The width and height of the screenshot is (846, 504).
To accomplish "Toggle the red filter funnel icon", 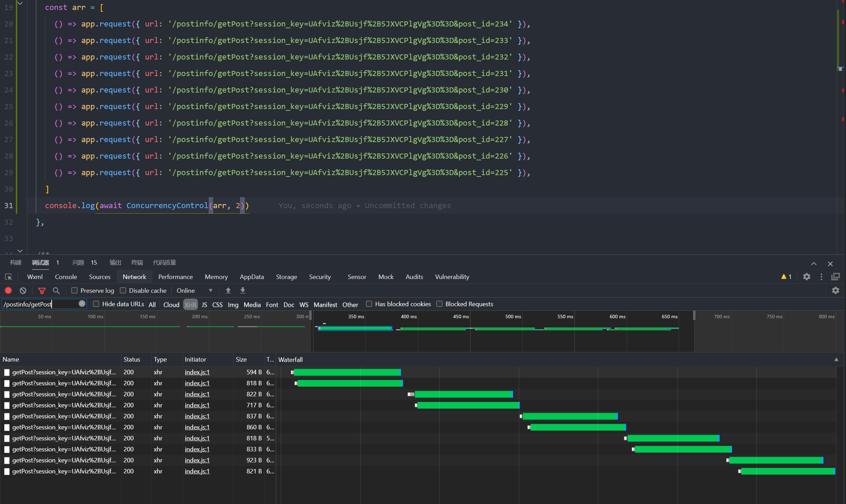I will click(x=42, y=291).
